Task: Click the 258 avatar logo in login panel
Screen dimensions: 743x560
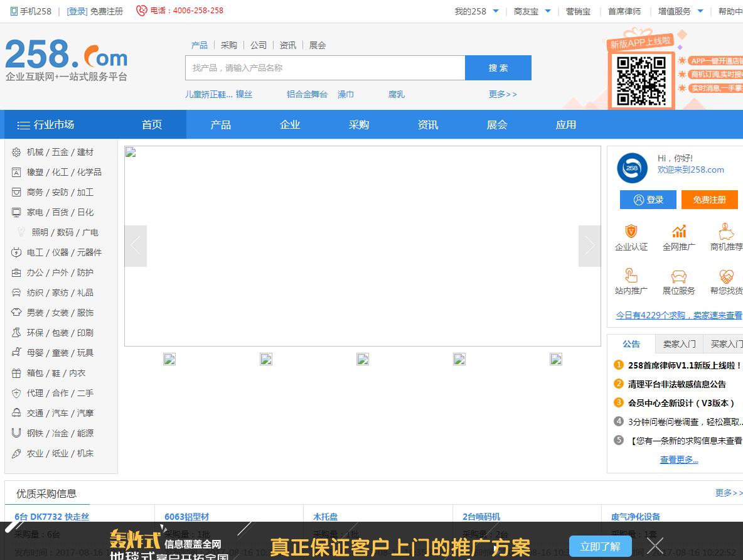Action: click(632, 168)
